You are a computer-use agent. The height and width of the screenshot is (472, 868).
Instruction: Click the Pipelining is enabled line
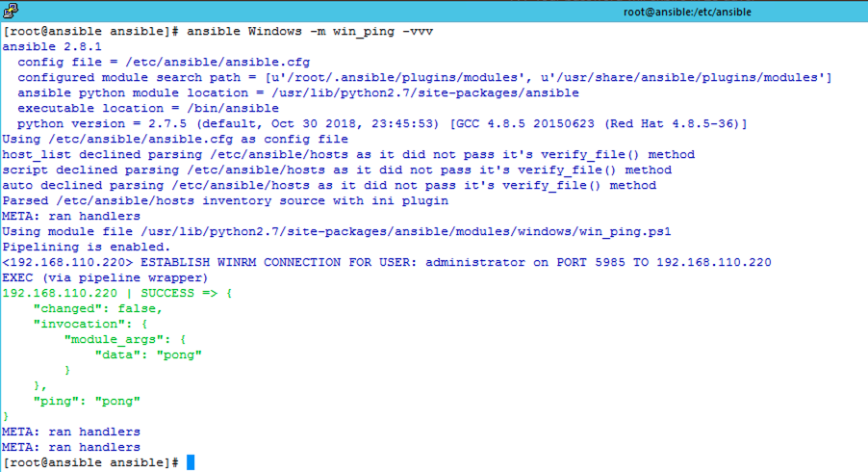coord(83,247)
